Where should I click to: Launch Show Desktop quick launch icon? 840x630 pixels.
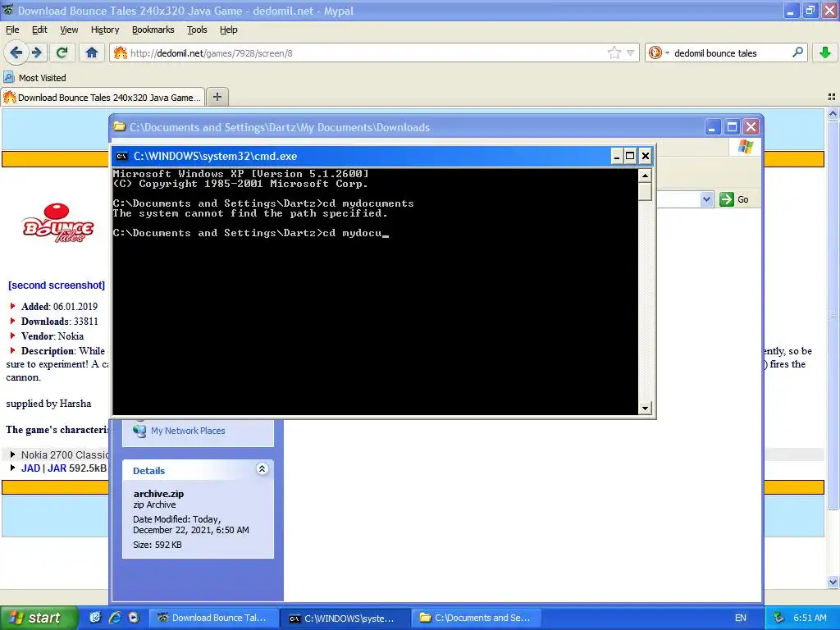click(95, 618)
